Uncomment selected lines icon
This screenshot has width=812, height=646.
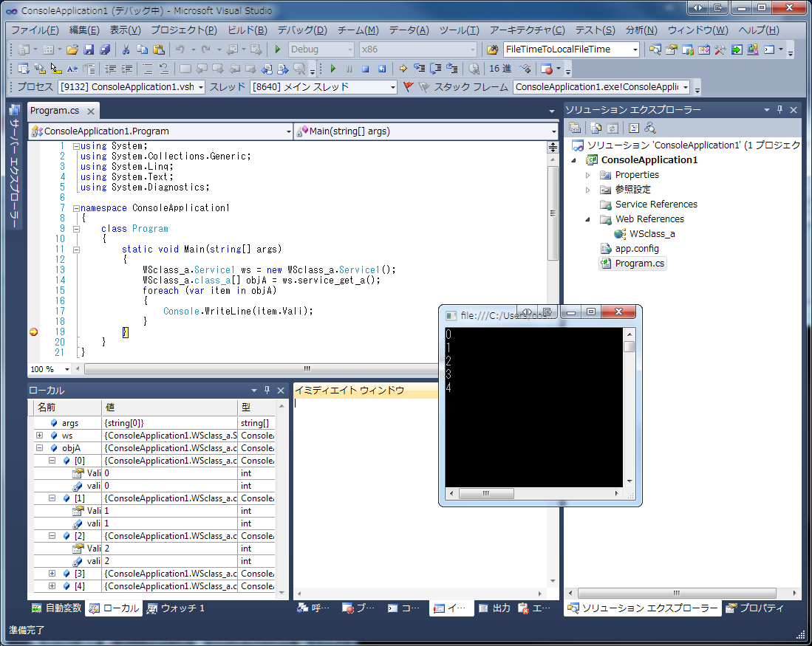click(163, 69)
